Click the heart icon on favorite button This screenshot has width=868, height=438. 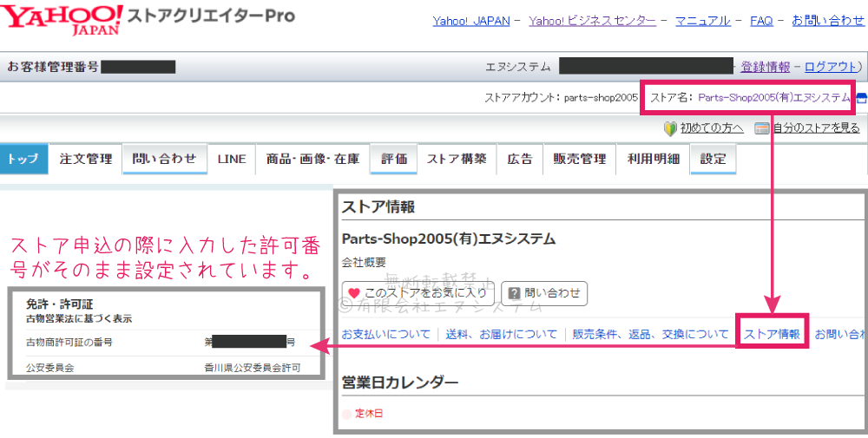(x=354, y=293)
